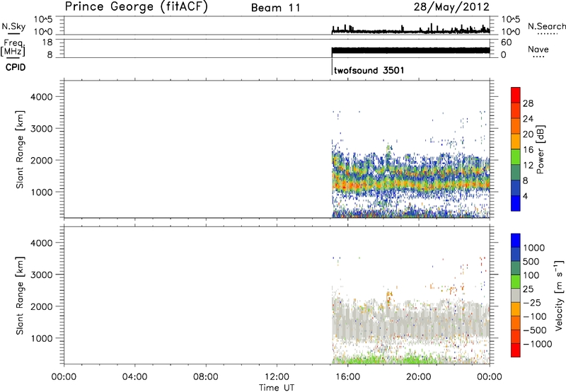Select the "Freq. [MHz]" axis label

[13, 48]
